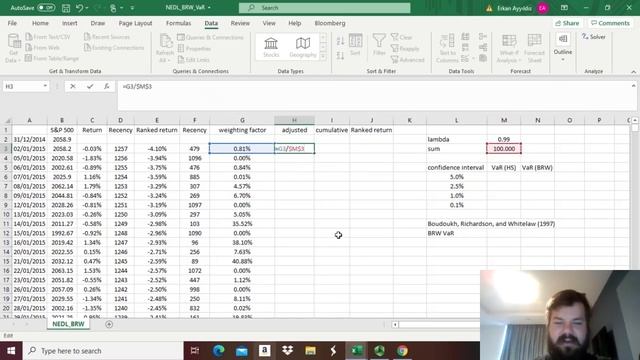Screen dimensions: 640x360
Task: Click the Ribbon Display Options icon
Action: pyautogui.click(x=564, y=8)
